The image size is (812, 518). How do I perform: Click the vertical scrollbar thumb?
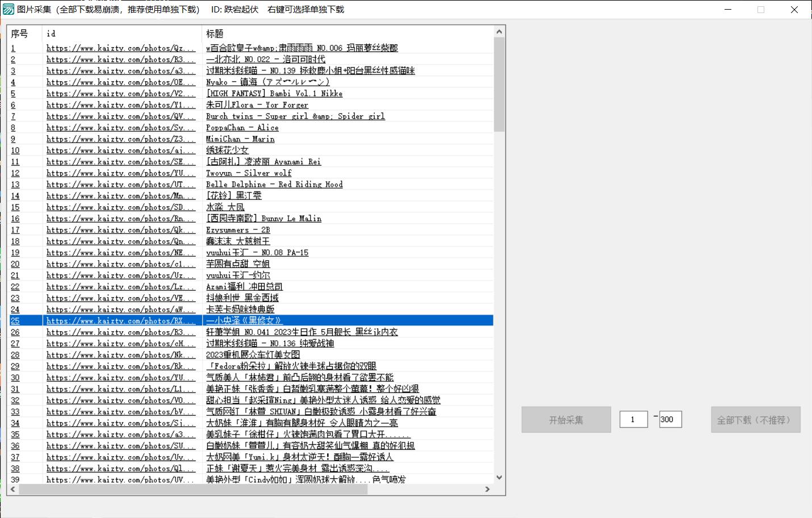click(499, 84)
